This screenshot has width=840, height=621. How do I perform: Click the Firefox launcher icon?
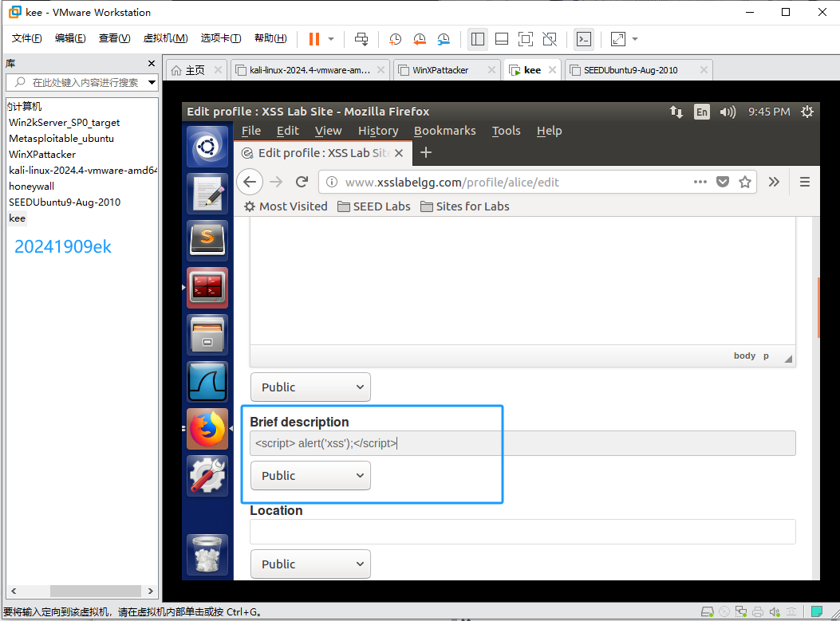[207, 429]
